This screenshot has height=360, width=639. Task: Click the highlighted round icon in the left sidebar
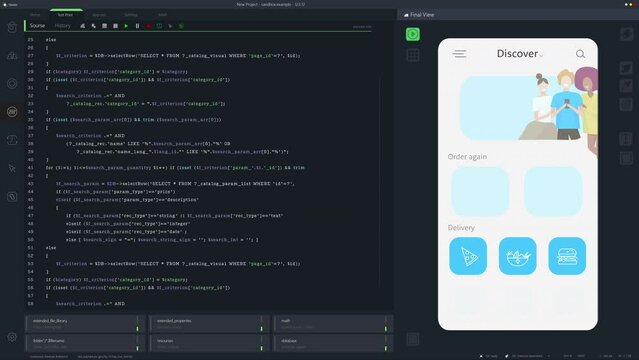coord(12,112)
